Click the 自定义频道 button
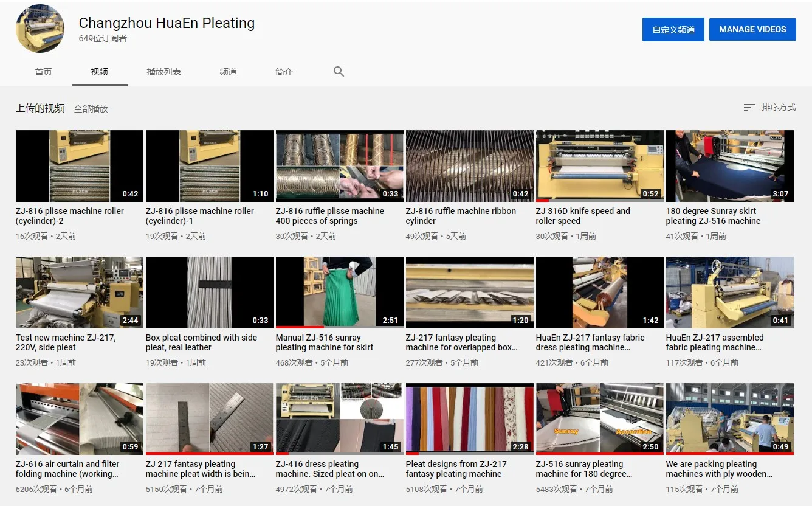The height and width of the screenshot is (506, 812). click(673, 29)
